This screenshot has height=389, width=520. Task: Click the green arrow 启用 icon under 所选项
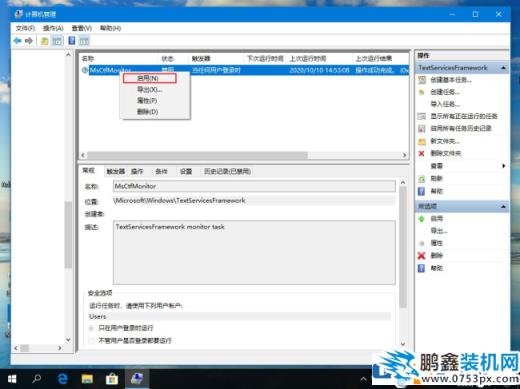(422, 219)
